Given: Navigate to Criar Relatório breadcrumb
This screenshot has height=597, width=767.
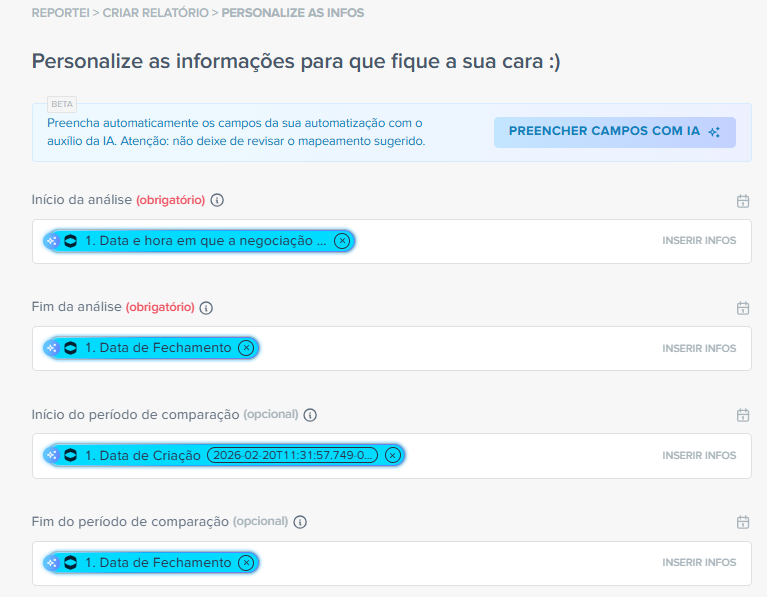Looking at the screenshot, I should point(154,13).
